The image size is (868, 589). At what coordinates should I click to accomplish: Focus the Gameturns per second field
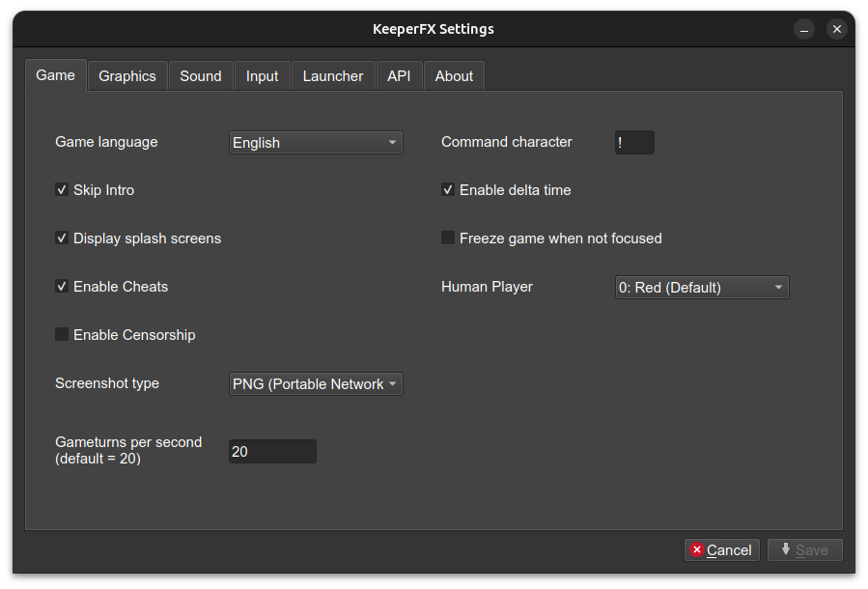tap(272, 452)
